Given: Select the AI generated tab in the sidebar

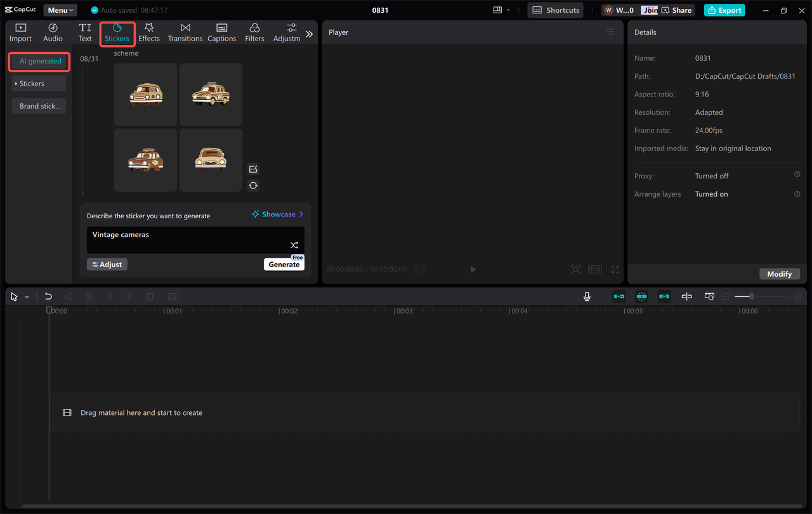Looking at the screenshot, I should tap(39, 62).
